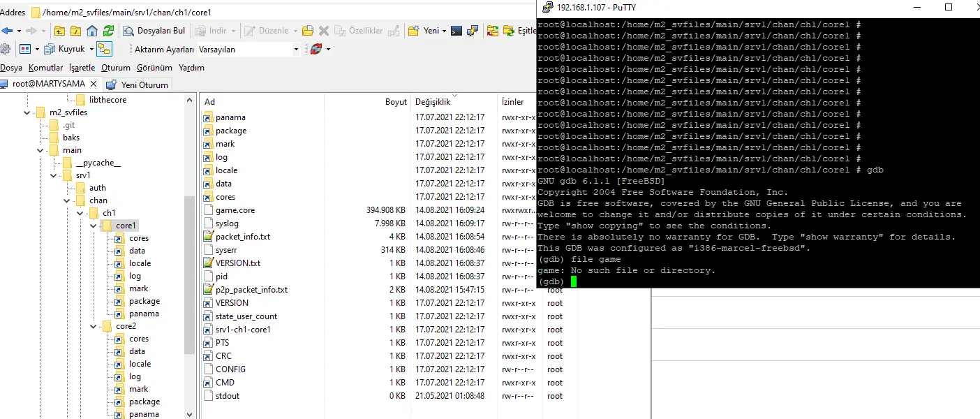Click the İndir download button
Screen dimensions: 980x419
pyautogui.click(x=211, y=31)
